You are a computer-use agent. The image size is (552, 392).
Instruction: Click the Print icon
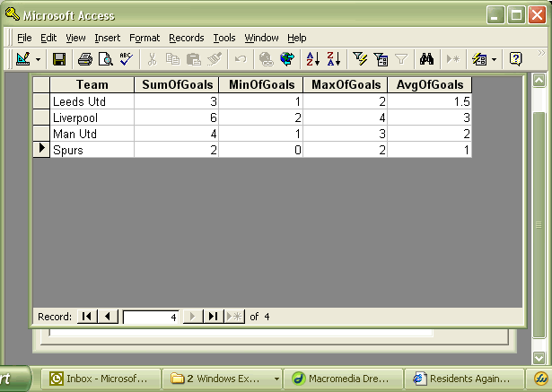point(85,59)
